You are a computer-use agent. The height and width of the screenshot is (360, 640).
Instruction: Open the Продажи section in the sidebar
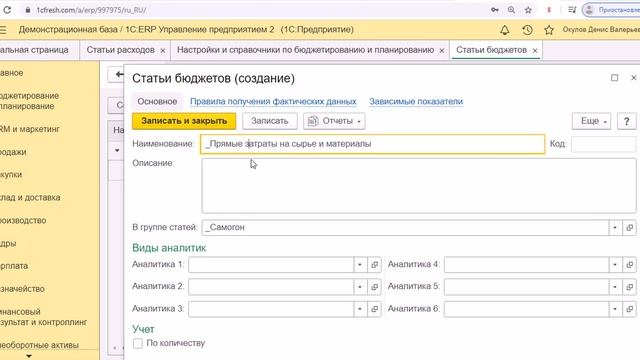point(13,152)
